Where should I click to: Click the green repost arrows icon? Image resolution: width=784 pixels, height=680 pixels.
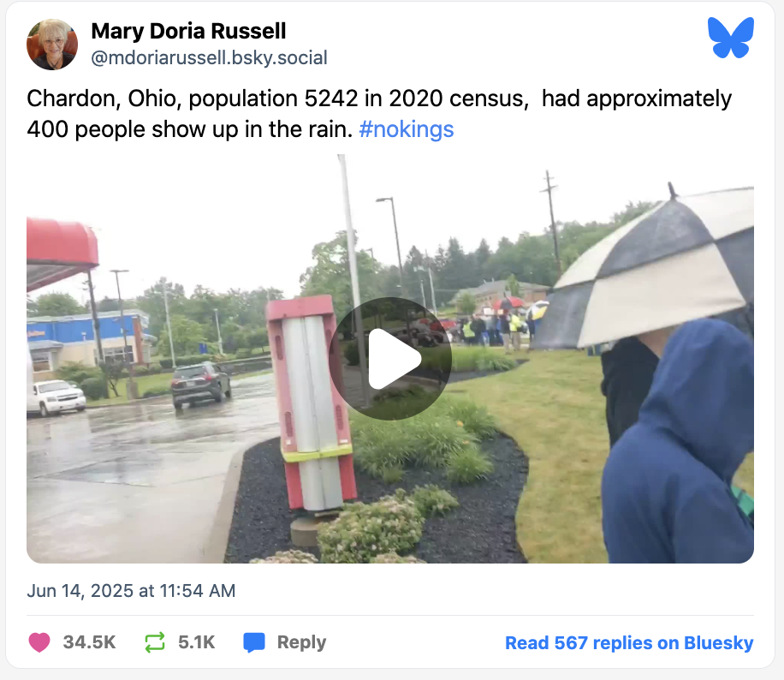[x=155, y=642]
